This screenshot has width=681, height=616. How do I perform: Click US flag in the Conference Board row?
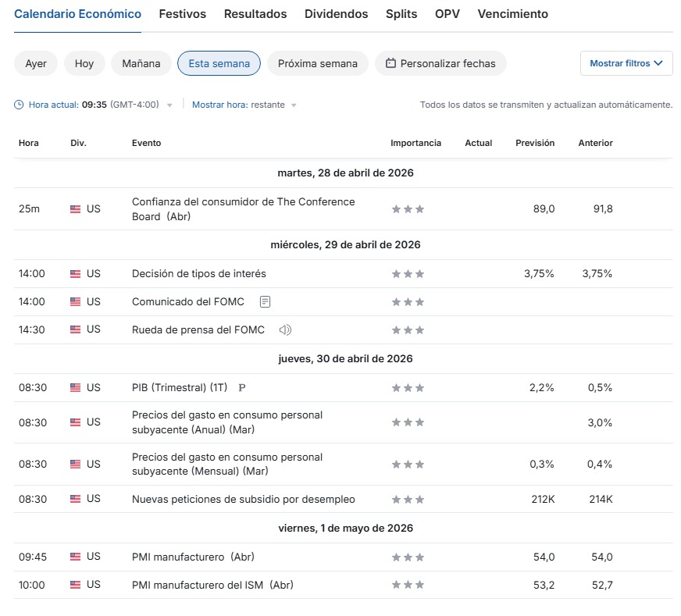point(75,208)
